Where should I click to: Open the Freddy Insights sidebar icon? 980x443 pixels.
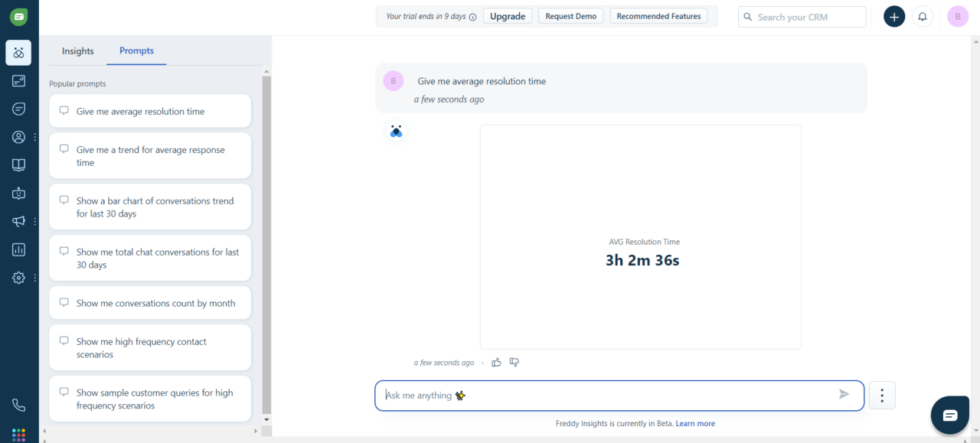click(x=18, y=53)
